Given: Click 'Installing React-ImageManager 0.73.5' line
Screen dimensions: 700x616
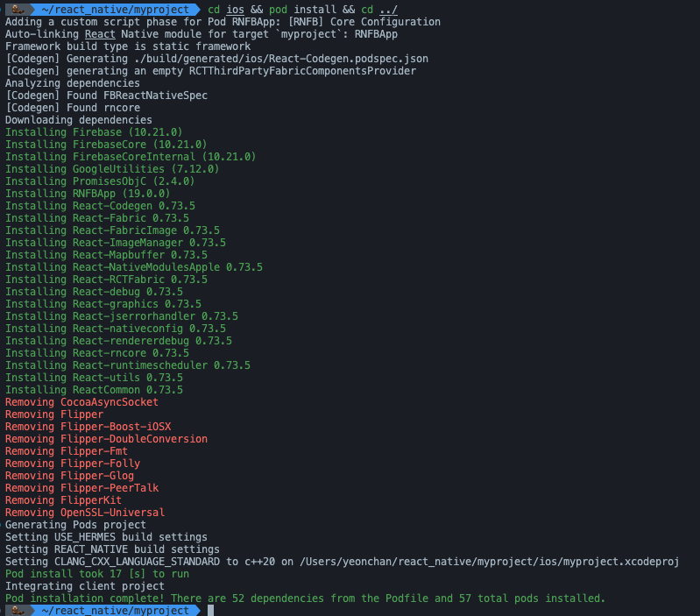Looking at the screenshot, I should 116,243.
